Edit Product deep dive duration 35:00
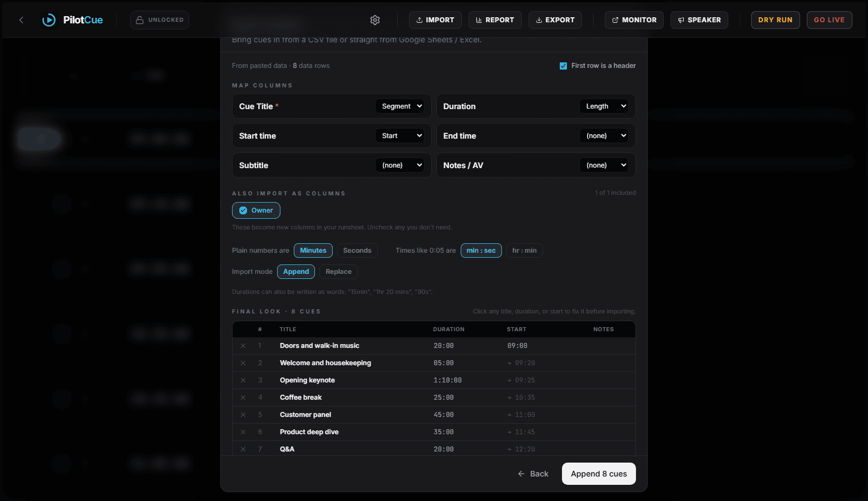 point(443,432)
